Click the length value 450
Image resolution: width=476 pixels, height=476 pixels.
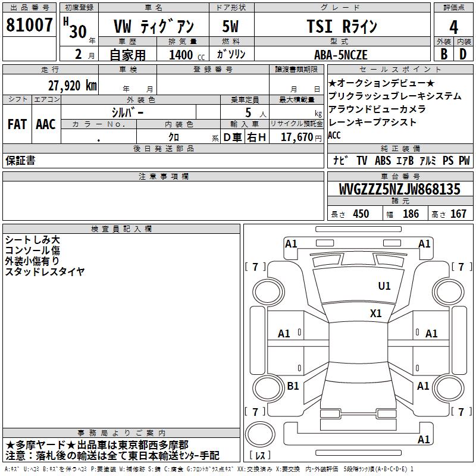pyautogui.click(x=361, y=214)
